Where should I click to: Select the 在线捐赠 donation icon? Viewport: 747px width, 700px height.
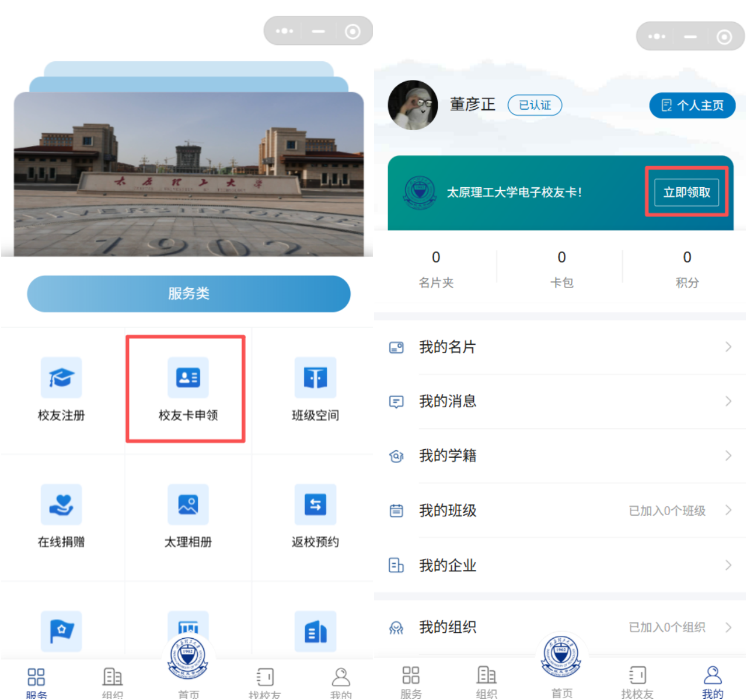tap(61, 505)
